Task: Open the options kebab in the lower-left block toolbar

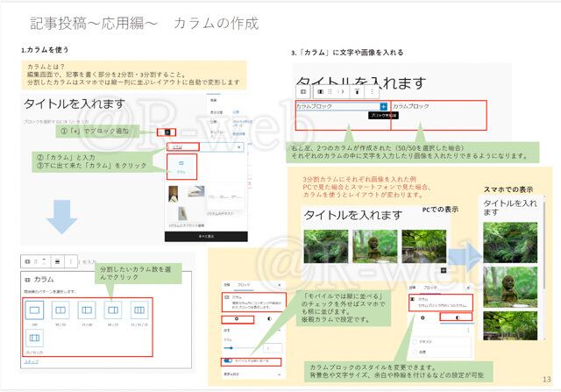Action: click(71, 261)
